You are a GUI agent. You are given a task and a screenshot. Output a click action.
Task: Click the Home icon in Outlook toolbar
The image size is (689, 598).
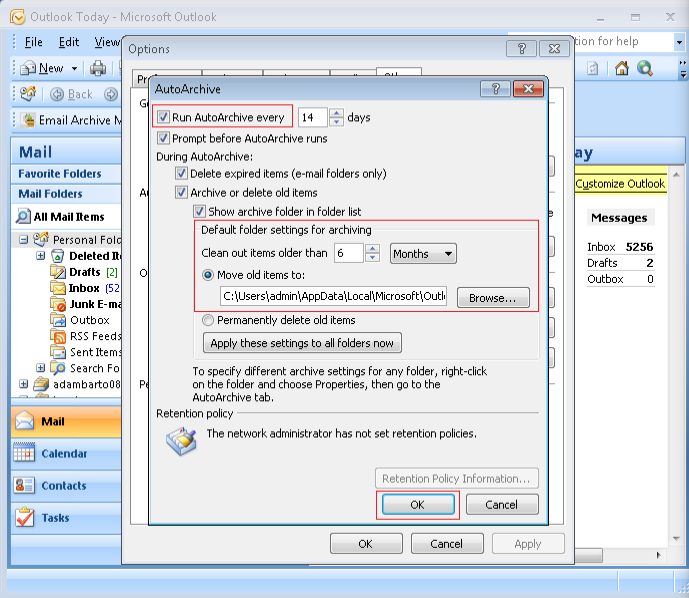[622, 68]
